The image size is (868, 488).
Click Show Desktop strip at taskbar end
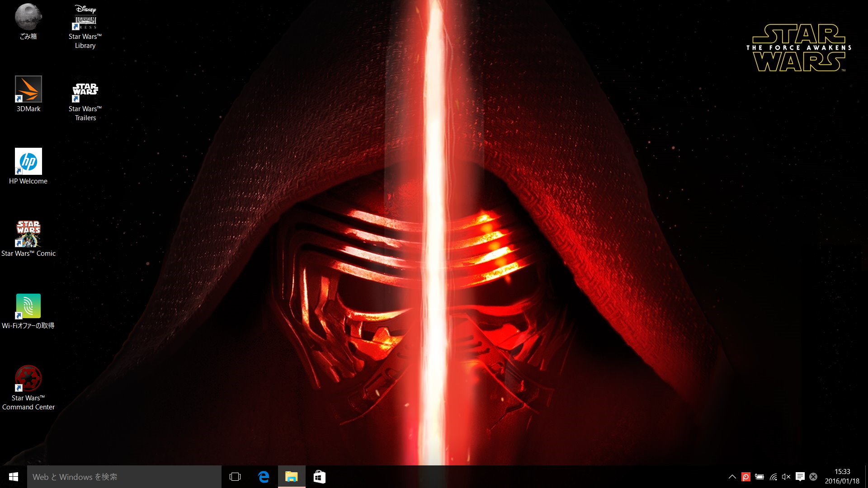pyautogui.click(x=866, y=477)
